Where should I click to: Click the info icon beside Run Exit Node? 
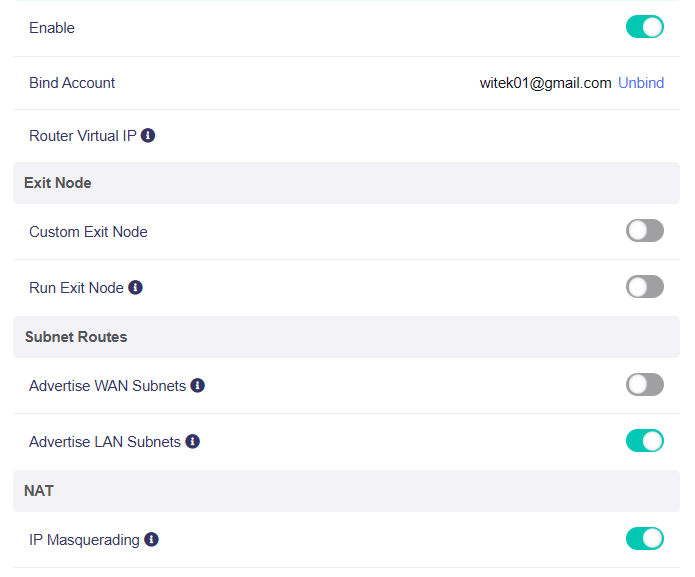tap(135, 288)
